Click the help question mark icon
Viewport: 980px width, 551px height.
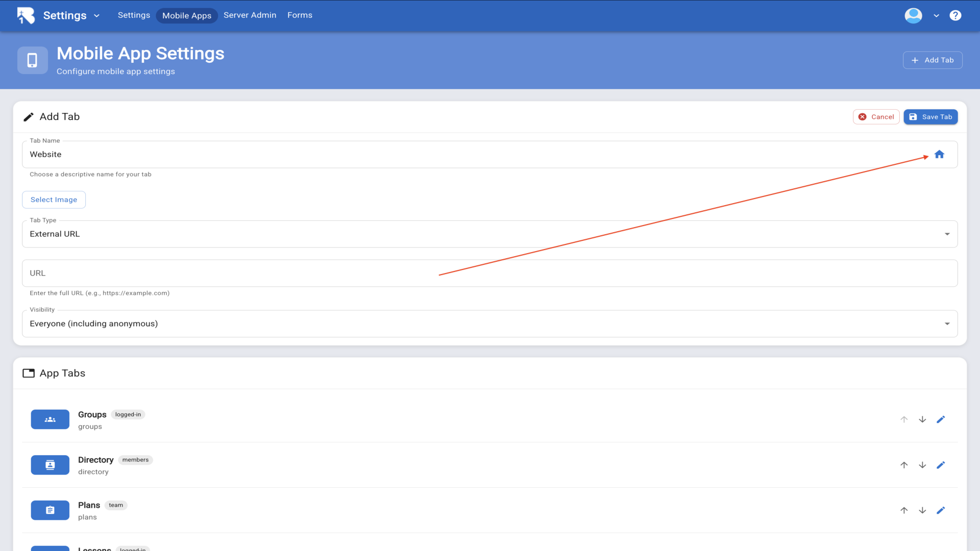point(955,15)
